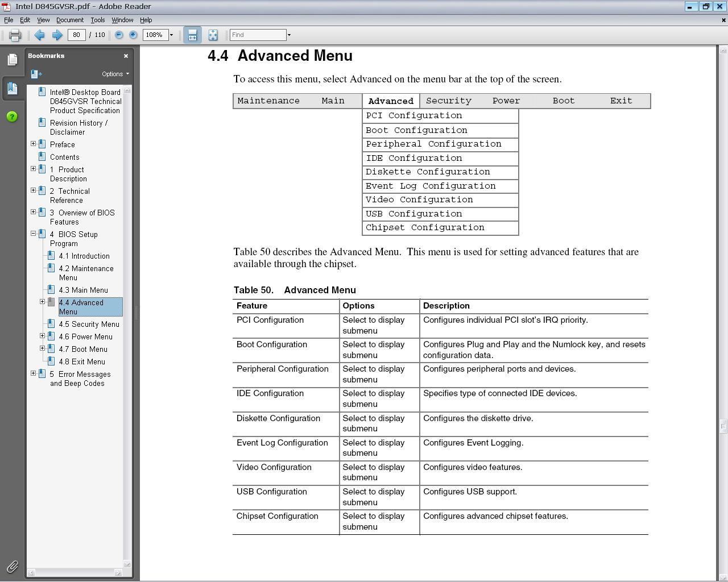Open the bookmarks Options dropdown

click(x=115, y=74)
